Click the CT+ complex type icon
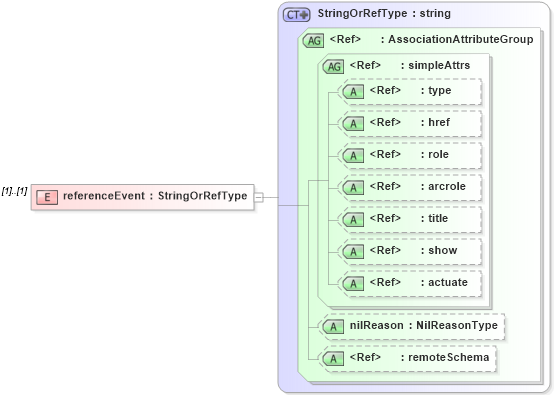 click(296, 15)
